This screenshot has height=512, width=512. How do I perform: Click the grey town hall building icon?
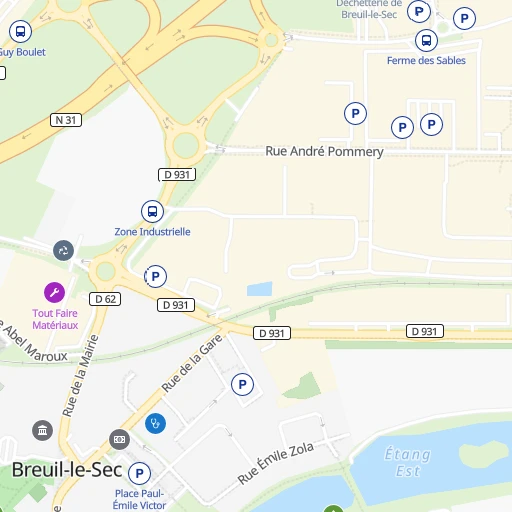coord(42,430)
